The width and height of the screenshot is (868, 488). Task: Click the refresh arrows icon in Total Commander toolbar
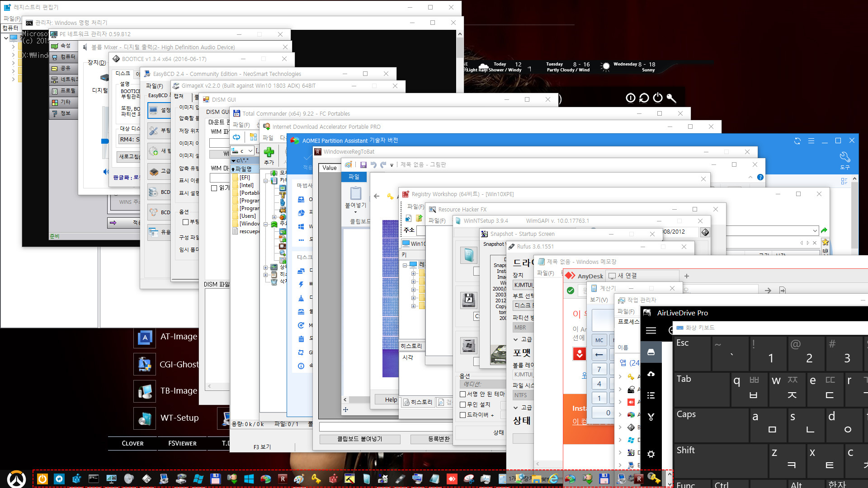(x=236, y=137)
